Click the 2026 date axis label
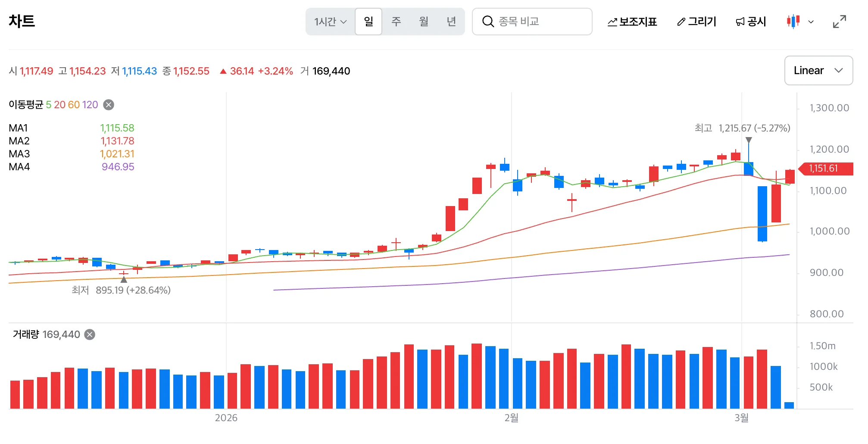The height and width of the screenshot is (444, 868). click(x=226, y=418)
